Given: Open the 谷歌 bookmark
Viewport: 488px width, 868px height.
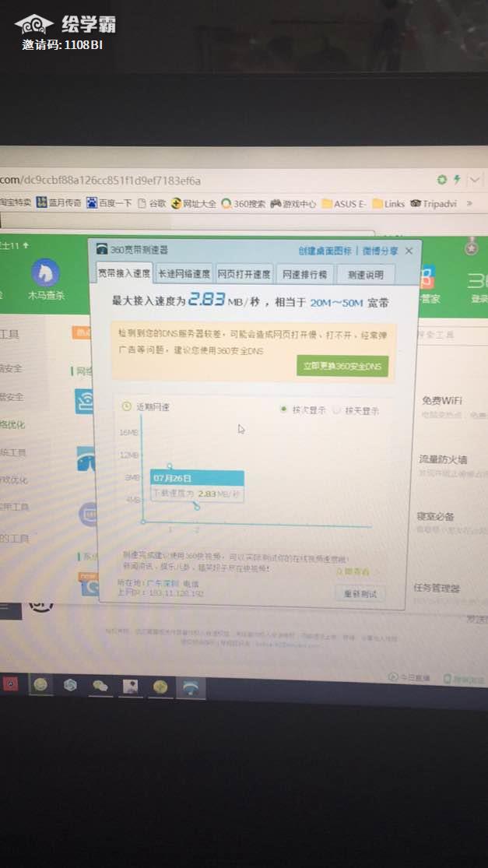Looking at the screenshot, I should coord(152,203).
